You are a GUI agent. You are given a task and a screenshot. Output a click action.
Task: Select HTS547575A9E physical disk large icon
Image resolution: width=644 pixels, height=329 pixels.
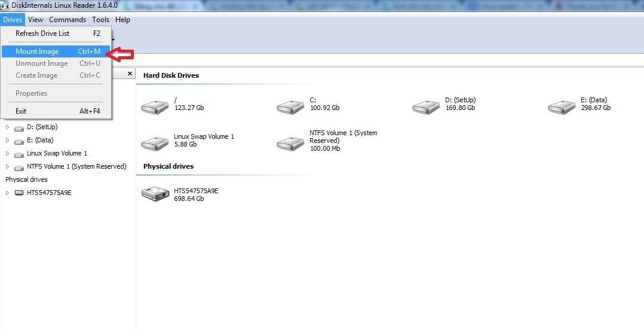(x=155, y=194)
